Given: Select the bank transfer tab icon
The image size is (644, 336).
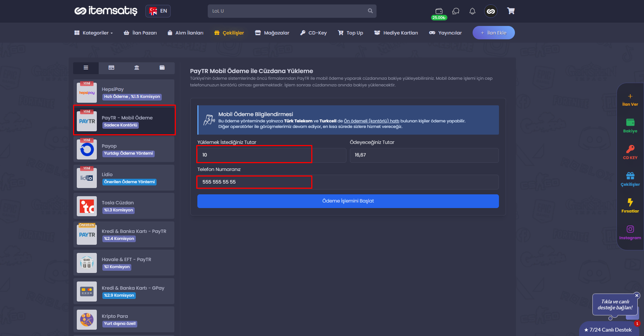Looking at the screenshot, I should 137,68.
